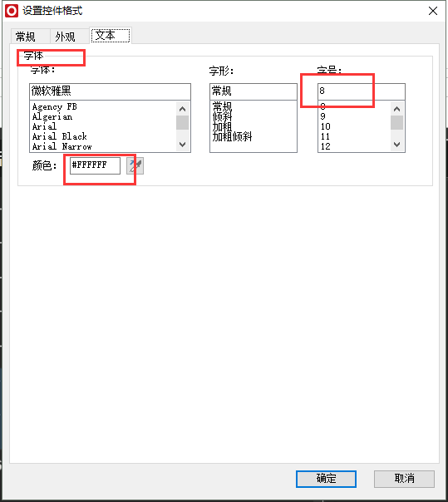Click the 确定 button

click(326, 479)
